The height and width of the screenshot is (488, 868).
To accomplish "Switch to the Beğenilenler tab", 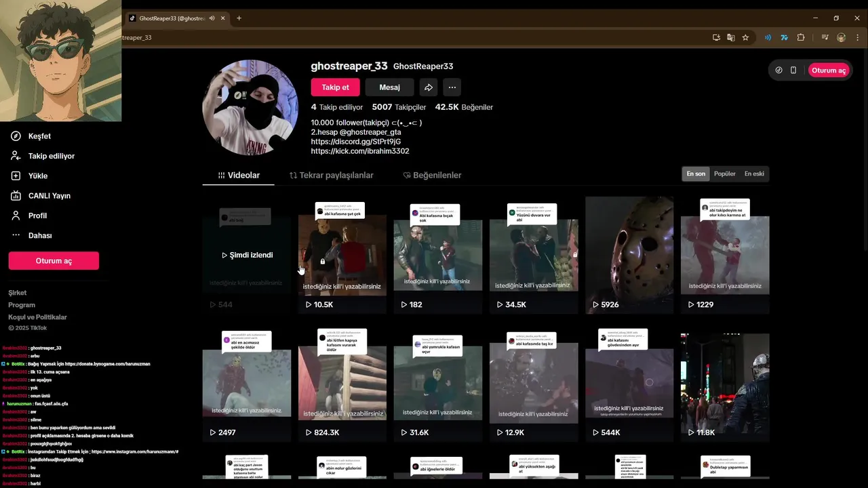I will click(432, 175).
